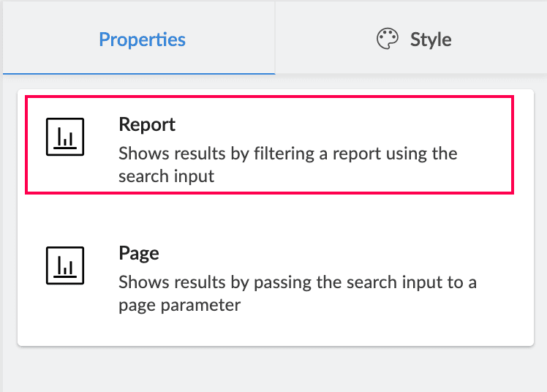Image resolution: width=547 pixels, height=392 pixels.
Task: Click the bold "Page" heading
Action: [x=139, y=253]
